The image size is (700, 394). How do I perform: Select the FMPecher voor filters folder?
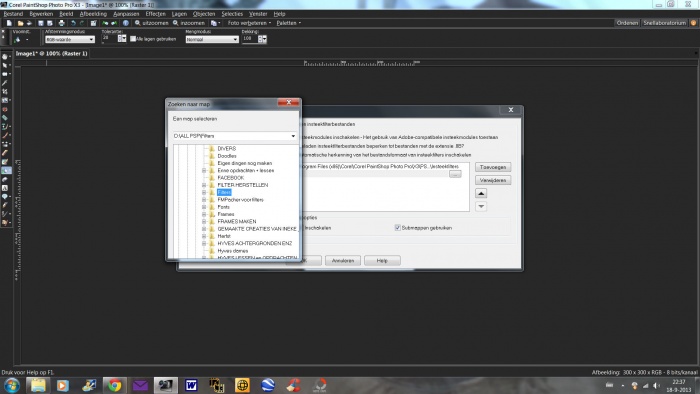pyautogui.click(x=240, y=200)
